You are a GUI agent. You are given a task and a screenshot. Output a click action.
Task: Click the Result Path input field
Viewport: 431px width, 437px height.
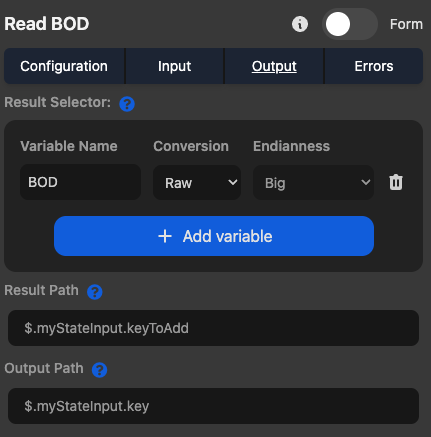213,328
